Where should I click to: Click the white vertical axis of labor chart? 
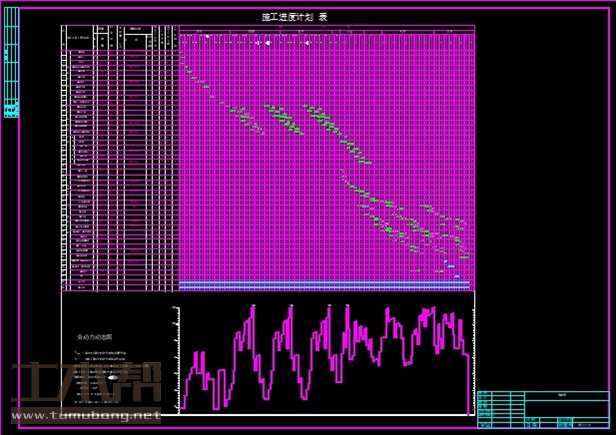pyautogui.click(x=179, y=360)
